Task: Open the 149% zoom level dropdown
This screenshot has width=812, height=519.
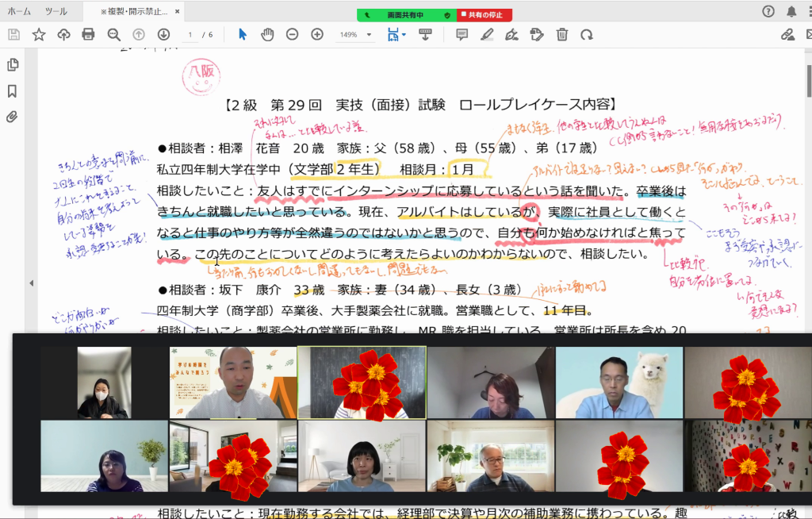Action: pyautogui.click(x=354, y=35)
